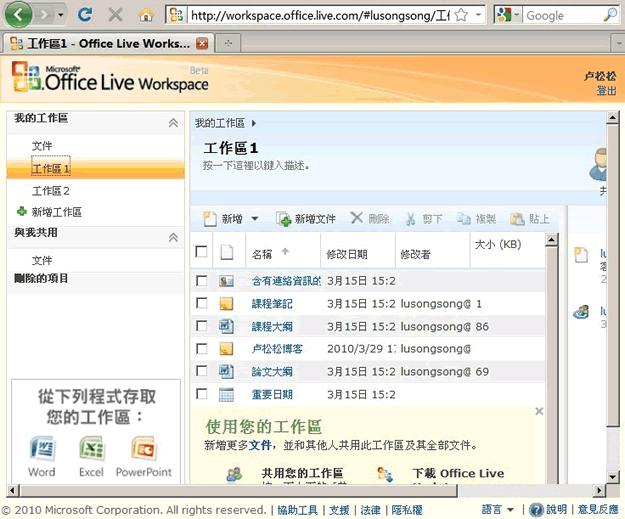Click the 新增文件 toolbar icon

coord(284,219)
